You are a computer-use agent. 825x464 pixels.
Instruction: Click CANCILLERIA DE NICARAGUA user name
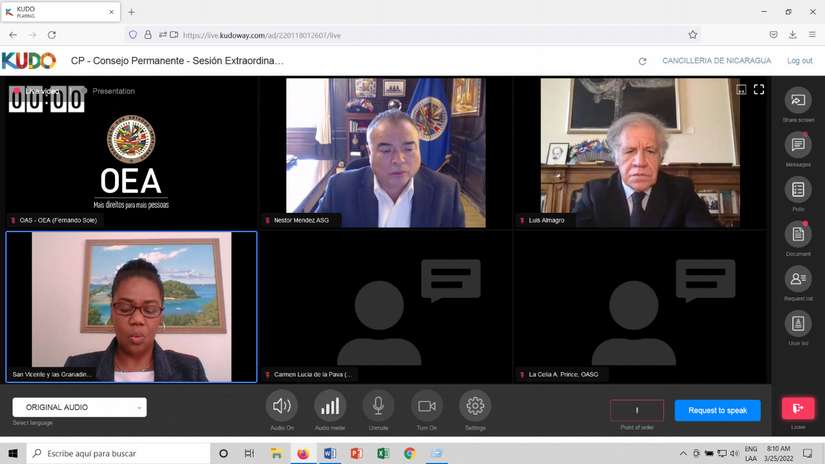click(x=717, y=61)
